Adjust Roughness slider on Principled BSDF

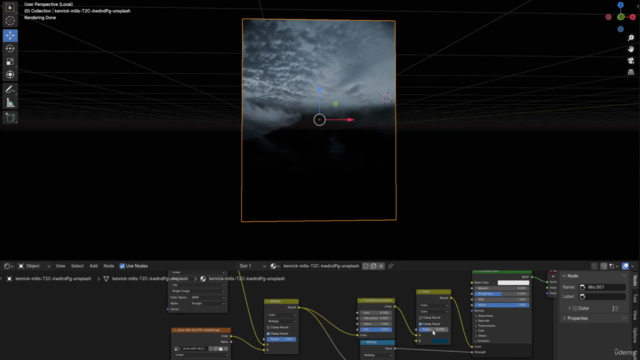tap(502, 293)
